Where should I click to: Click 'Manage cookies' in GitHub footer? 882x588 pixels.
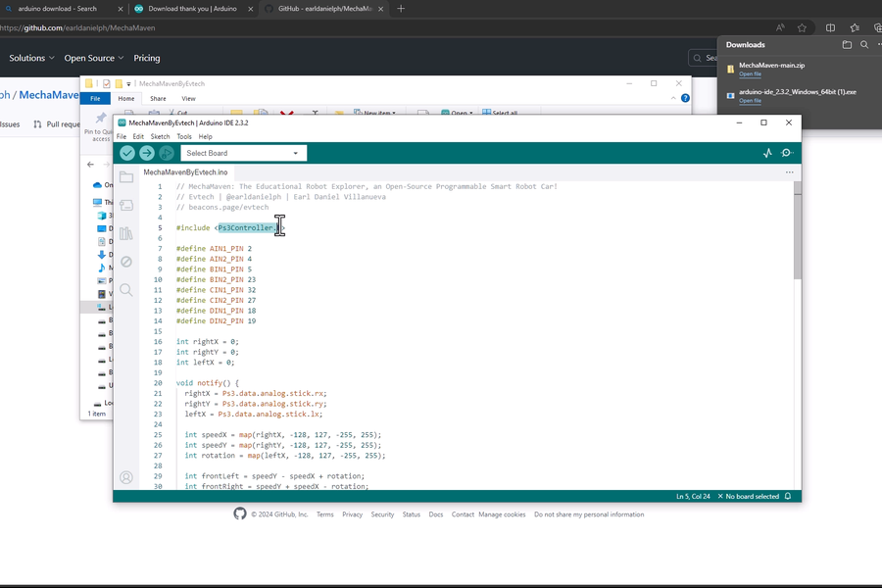[x=502, y=514]
